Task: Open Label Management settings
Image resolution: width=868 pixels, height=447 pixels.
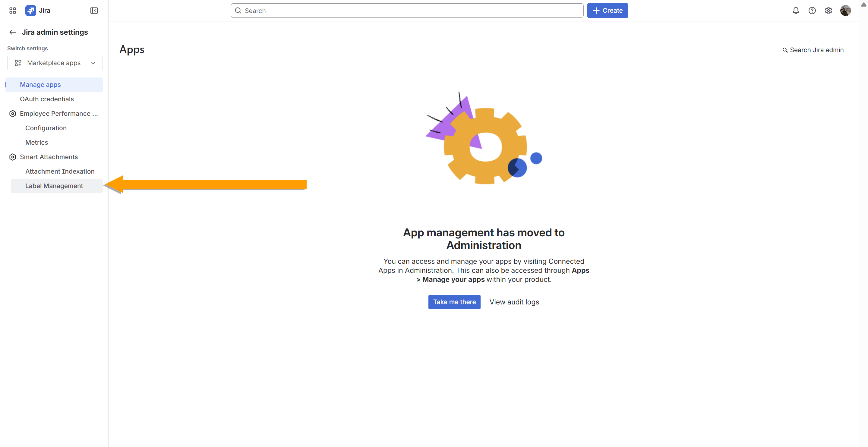Action: (54, 186)
